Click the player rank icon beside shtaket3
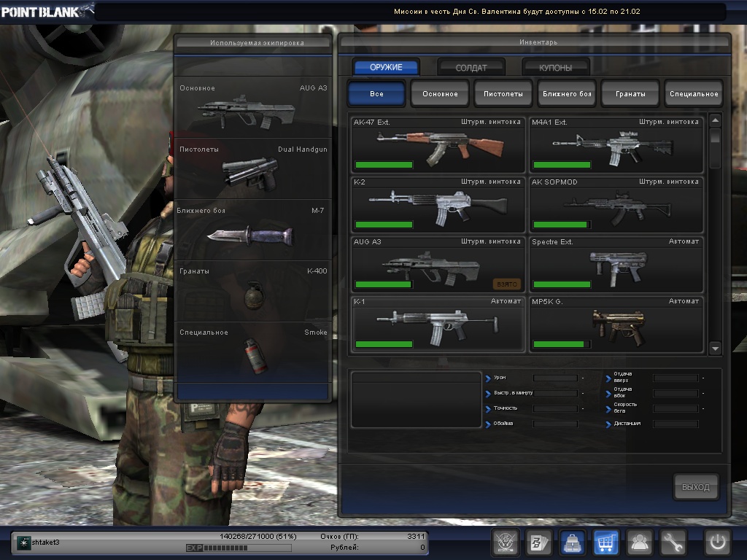Screen dimensions: 747x560 click(x=23, y=542)
